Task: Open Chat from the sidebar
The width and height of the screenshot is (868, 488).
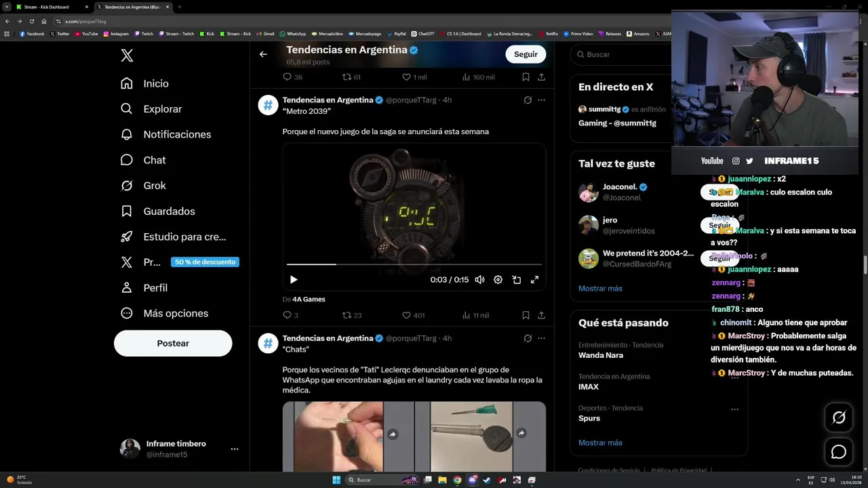Action: [143, 160]
